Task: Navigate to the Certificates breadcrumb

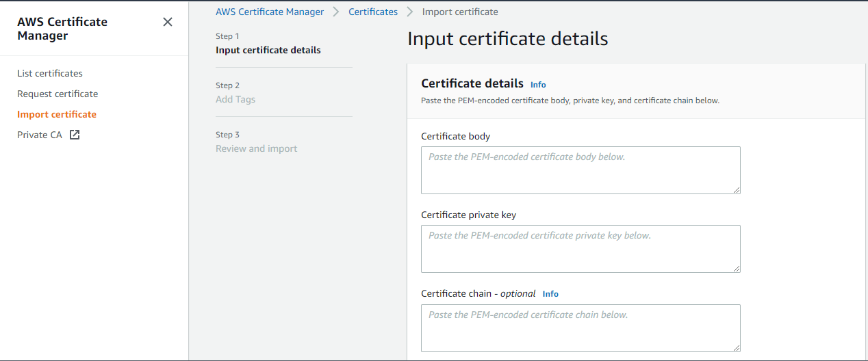Action: (x=373, y=12)
